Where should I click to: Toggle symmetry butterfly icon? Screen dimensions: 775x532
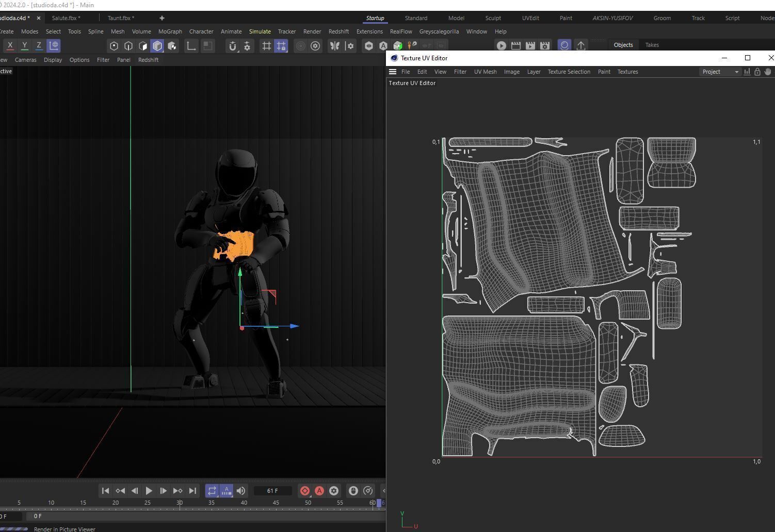pos(335,46)
